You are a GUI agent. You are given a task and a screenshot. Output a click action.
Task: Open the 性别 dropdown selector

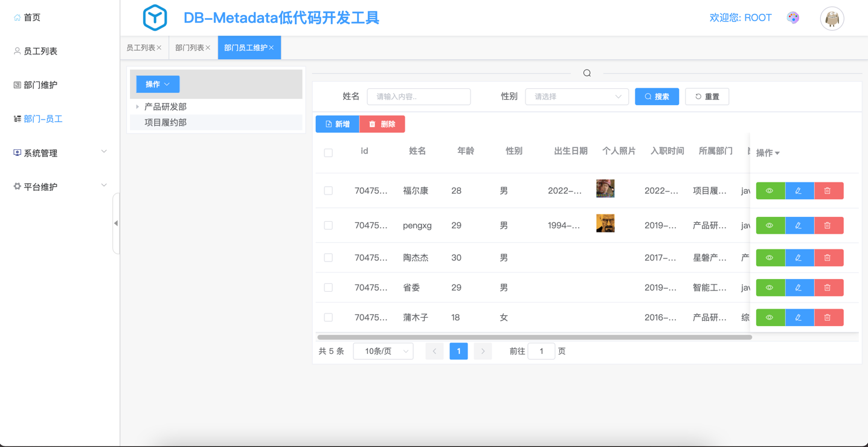point(576,97)
